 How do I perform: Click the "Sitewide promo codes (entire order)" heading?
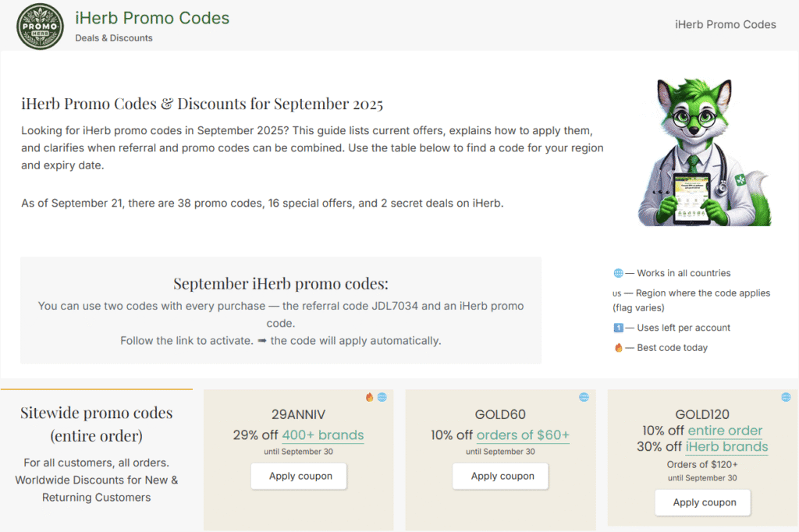click(97, 424)
